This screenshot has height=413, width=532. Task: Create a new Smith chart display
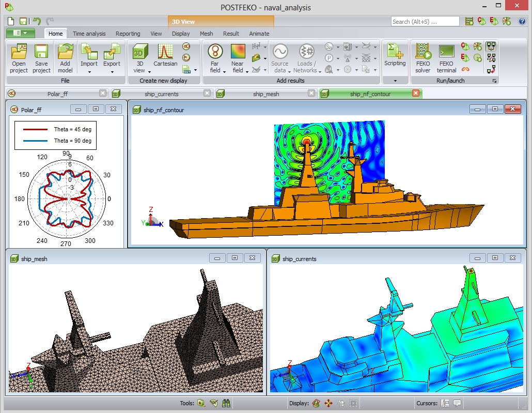186,58
